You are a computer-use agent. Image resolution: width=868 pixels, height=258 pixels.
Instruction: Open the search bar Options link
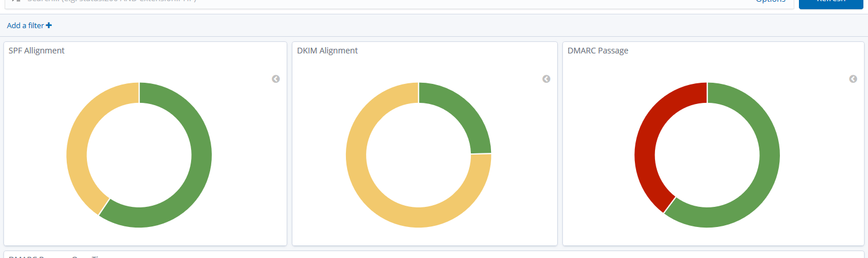770,2
